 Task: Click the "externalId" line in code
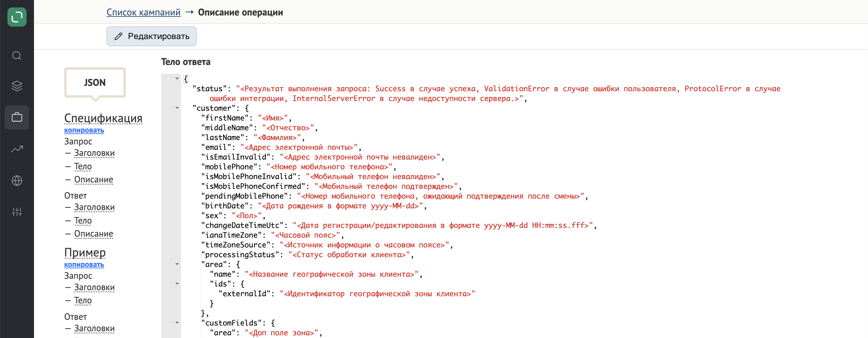click(347, 294)
